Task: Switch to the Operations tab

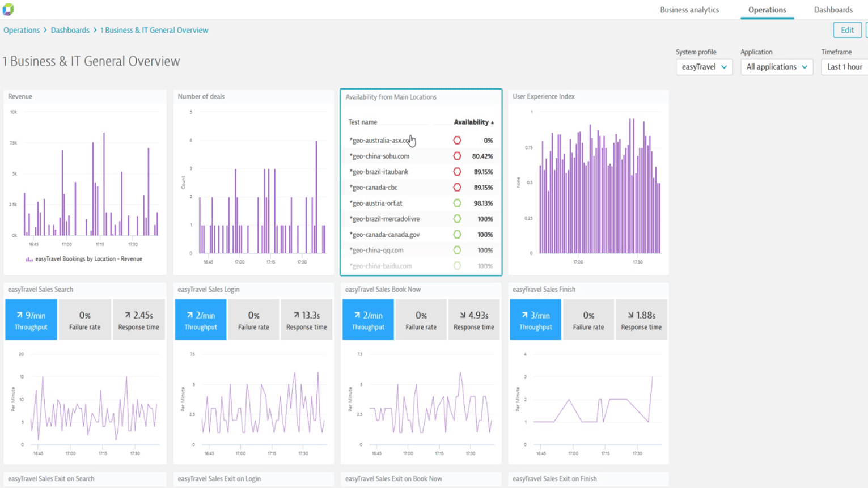Action: coord(767,10)
